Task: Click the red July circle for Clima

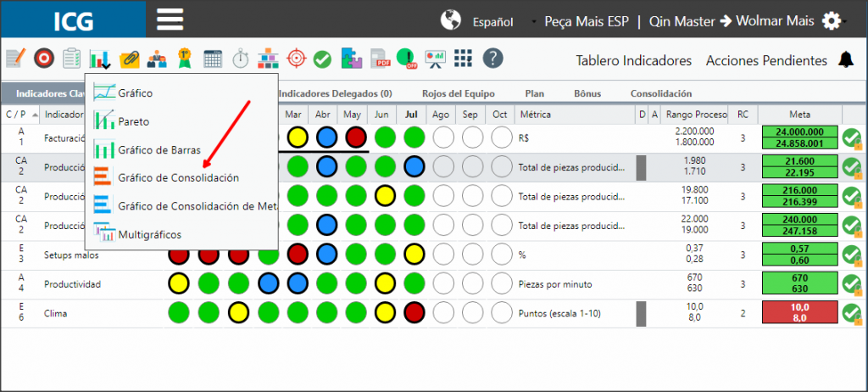Action: [x=414, y=313]
